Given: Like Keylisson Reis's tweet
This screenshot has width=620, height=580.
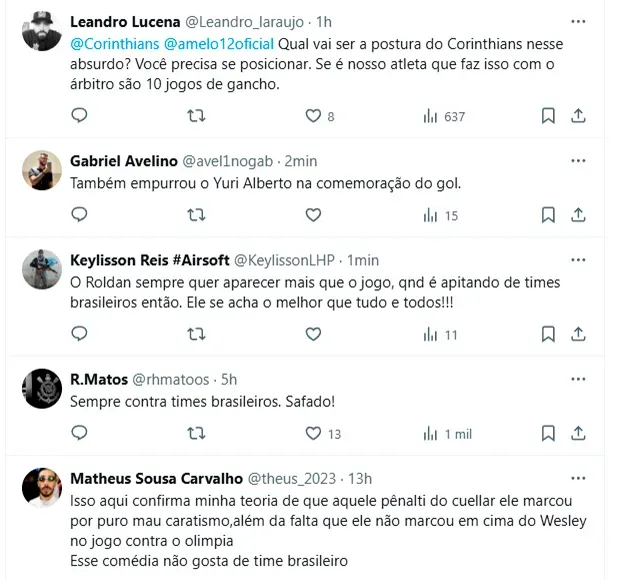Looking at the screenshot, I should tap(313, 335).
